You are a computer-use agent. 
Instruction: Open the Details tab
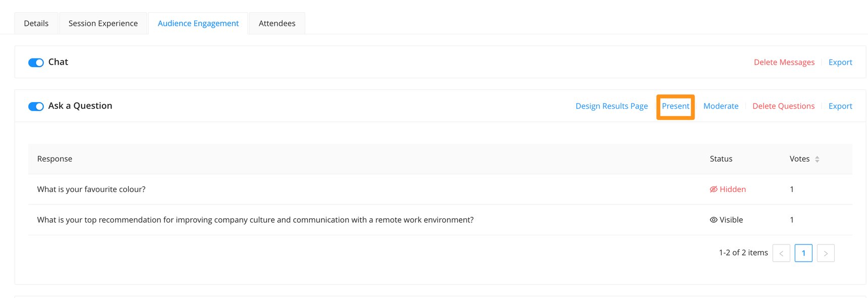point(36,23)
